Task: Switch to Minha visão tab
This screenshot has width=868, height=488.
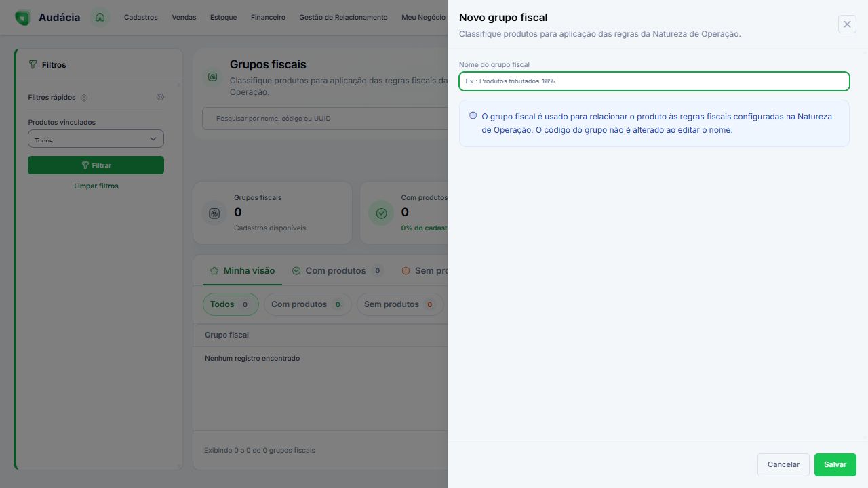Action: pos(242,270)
